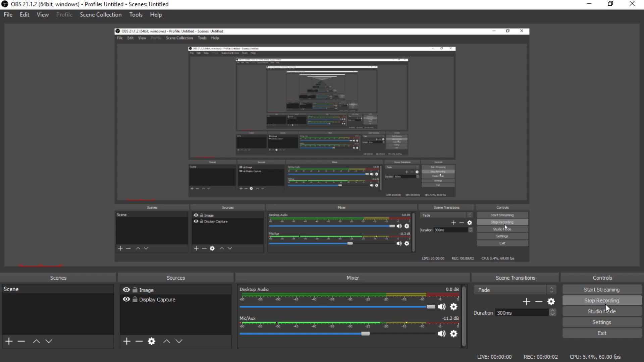Open the Scene Collection menu
The height and width of the screenshot is (362, 644).
point(101,15)
